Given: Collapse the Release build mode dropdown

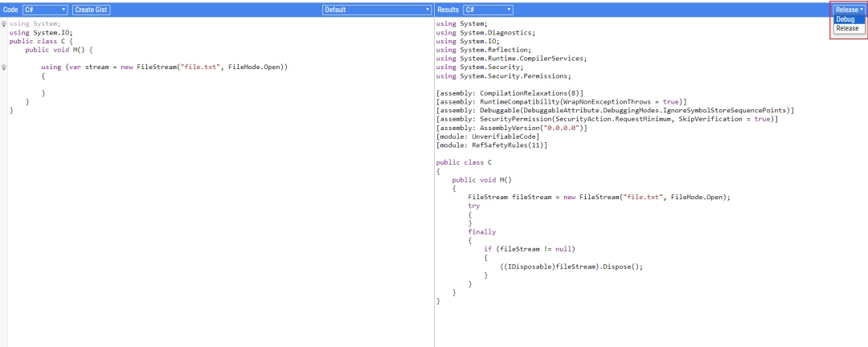Looking at the screenshot, I should [850, 10].
